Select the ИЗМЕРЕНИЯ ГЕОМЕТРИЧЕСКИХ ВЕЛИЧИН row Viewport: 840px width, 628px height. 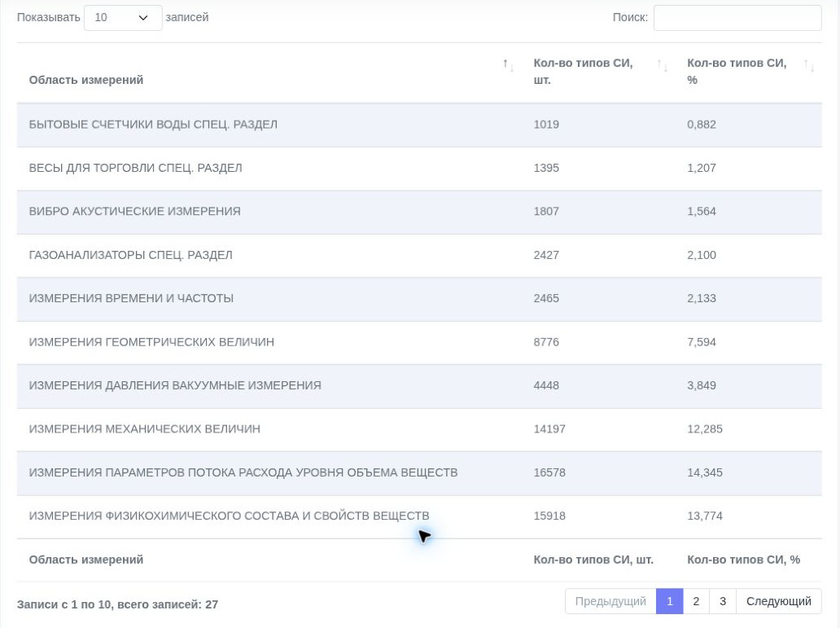click(419, 342)
